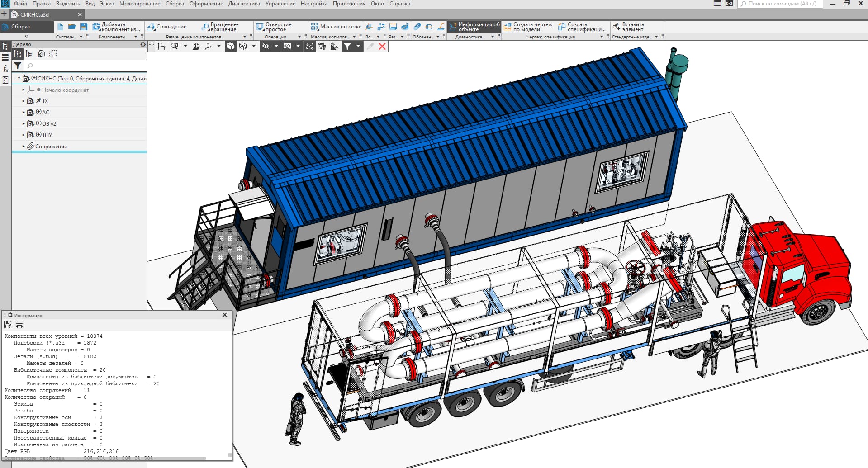
Task: Expand the Сопряжения tree node
Action: 24,147
